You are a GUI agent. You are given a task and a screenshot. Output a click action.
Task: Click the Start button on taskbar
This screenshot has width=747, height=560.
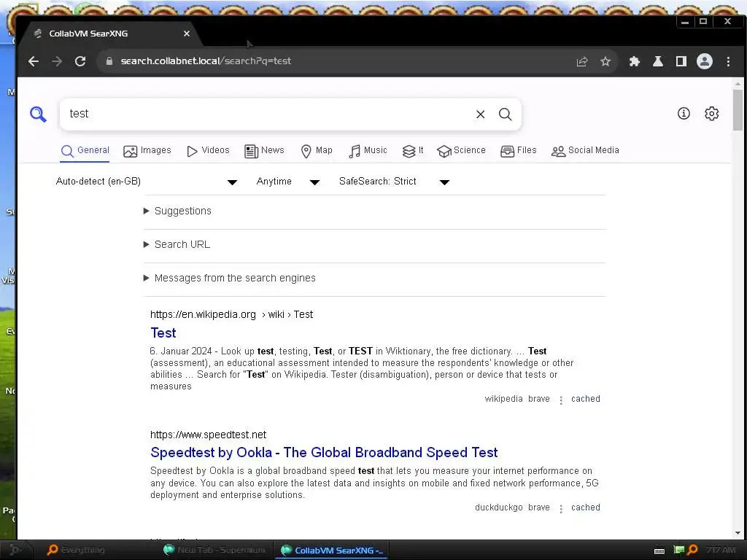click(x=15, y=550)
